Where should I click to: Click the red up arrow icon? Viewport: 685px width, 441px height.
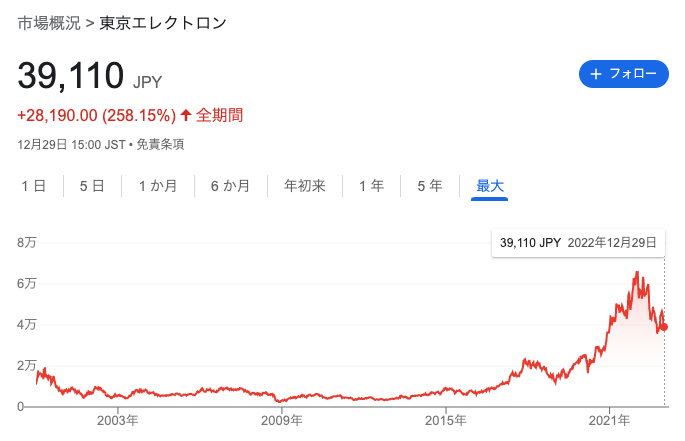click(x=185, y=115)
